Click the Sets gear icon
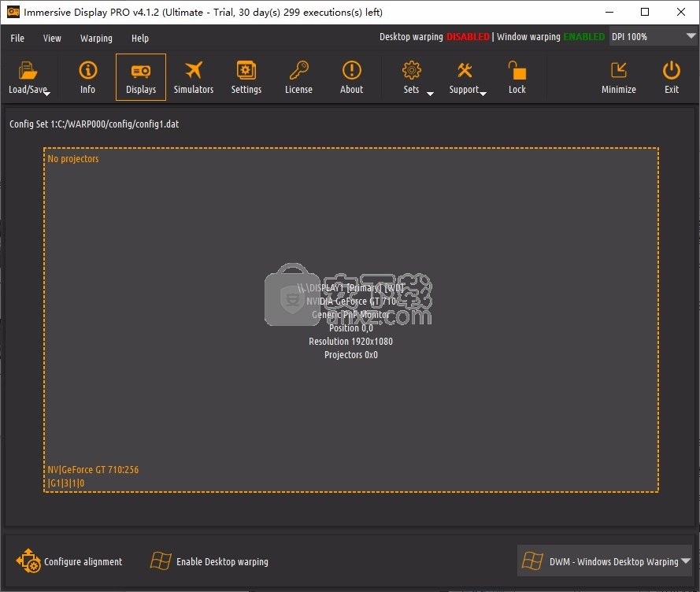 411,70
